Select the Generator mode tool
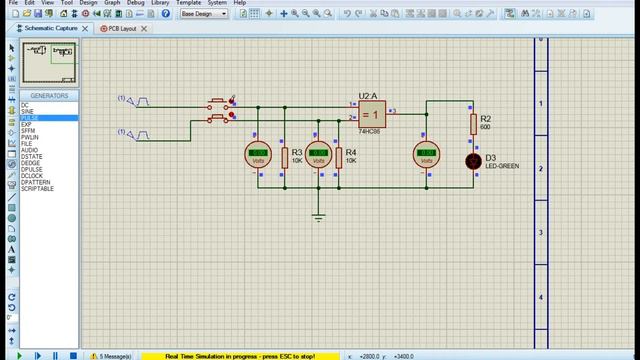This screenshot has height=360, width=640. 11,164
